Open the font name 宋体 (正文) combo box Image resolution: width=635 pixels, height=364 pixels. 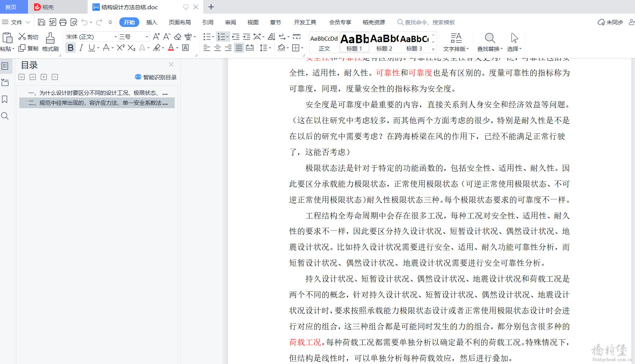[x=92, y=37]
